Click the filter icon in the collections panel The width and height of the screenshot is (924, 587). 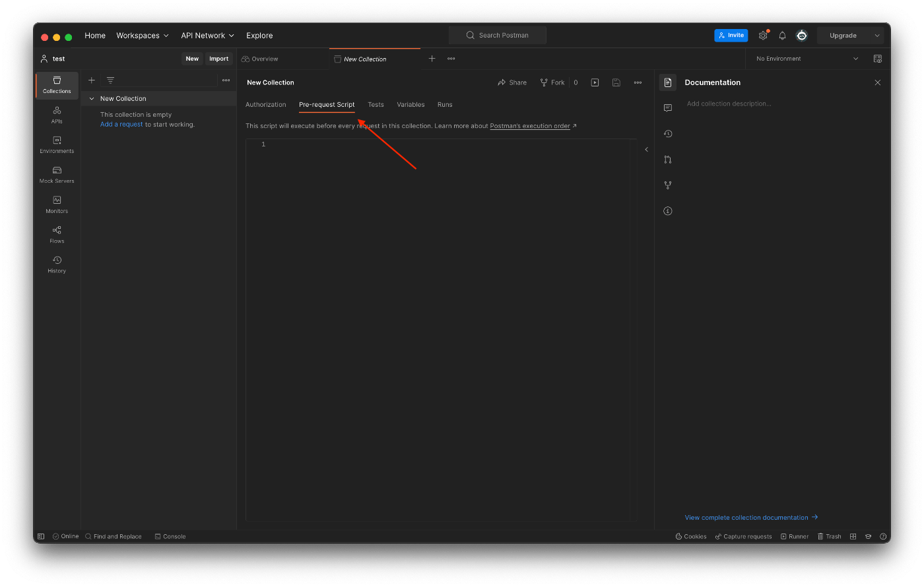(x=110, y=80)
